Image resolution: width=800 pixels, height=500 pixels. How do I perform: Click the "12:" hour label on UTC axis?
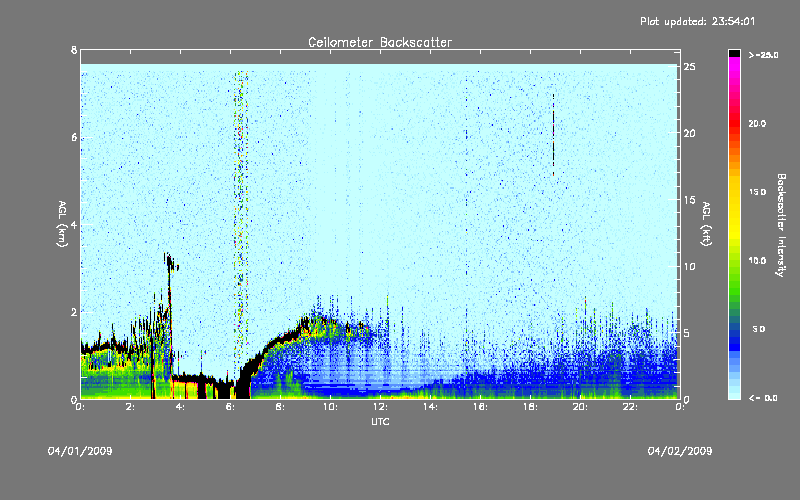[380, 407]
